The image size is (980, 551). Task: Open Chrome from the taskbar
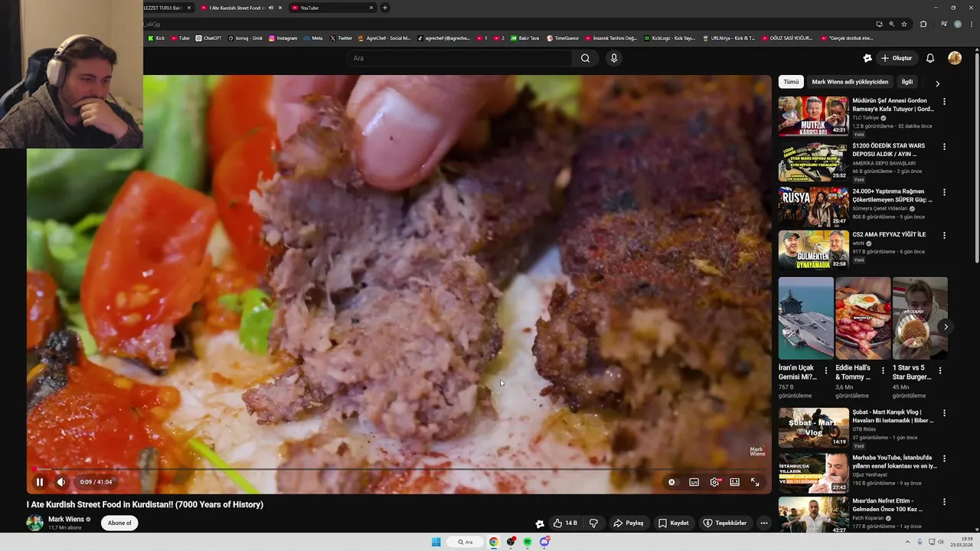click(494, 542)
